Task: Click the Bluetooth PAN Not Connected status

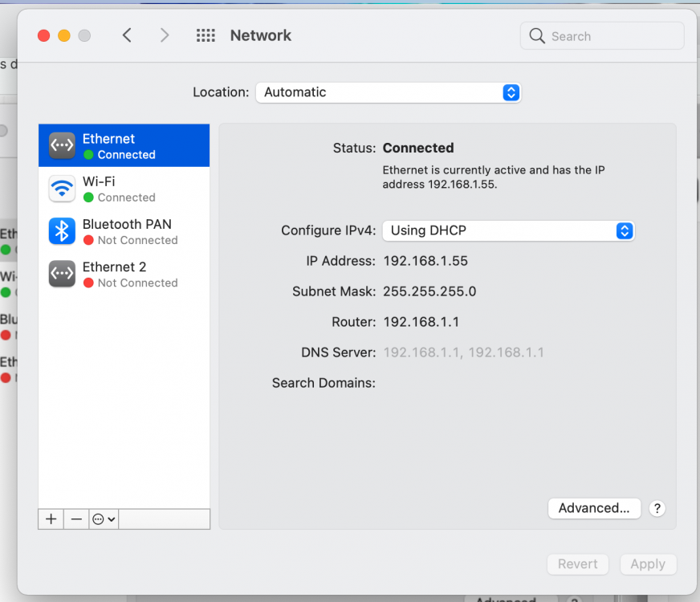Action: pyautogui.click(x=137, y=240)
